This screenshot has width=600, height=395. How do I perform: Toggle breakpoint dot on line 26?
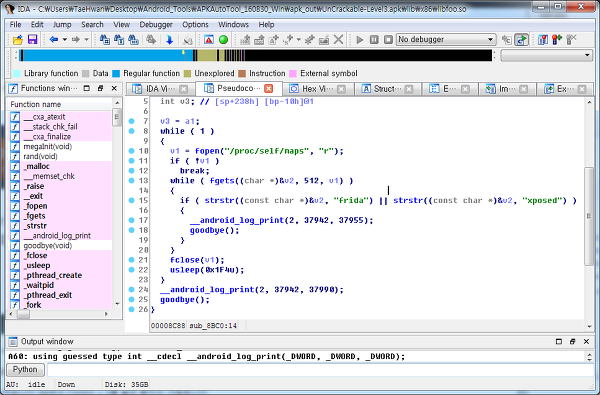pyautogui.click(x=132, y=309)
